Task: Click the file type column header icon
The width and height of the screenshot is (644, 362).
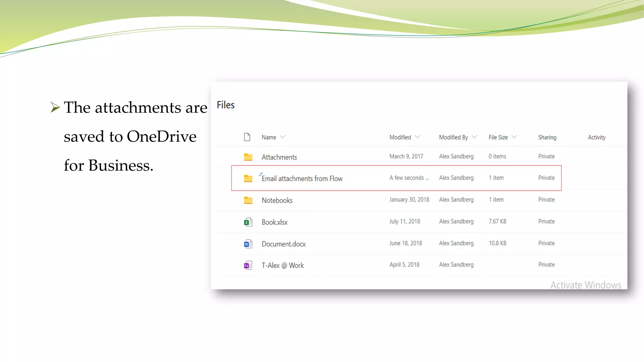Action: [x=247, y=137]
